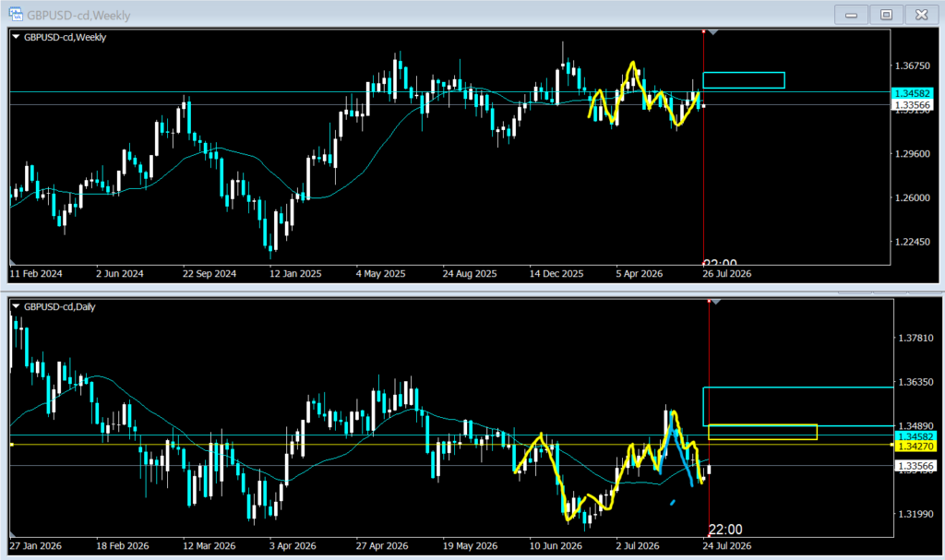Click the 1.31990 level on Daily price scale
Viewport: 945px width, 560px height.
(x=915, y=514)
